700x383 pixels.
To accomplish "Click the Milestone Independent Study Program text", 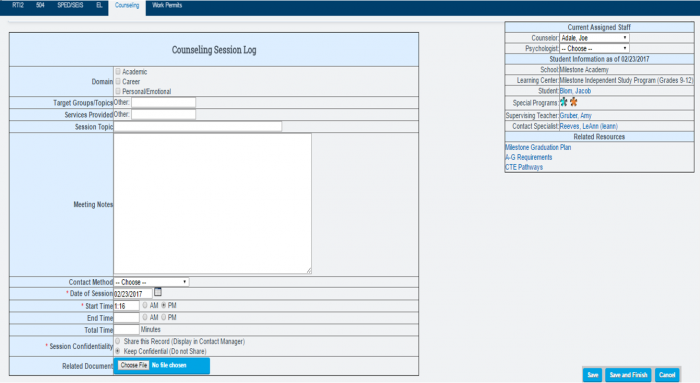I will pos(626,80).
